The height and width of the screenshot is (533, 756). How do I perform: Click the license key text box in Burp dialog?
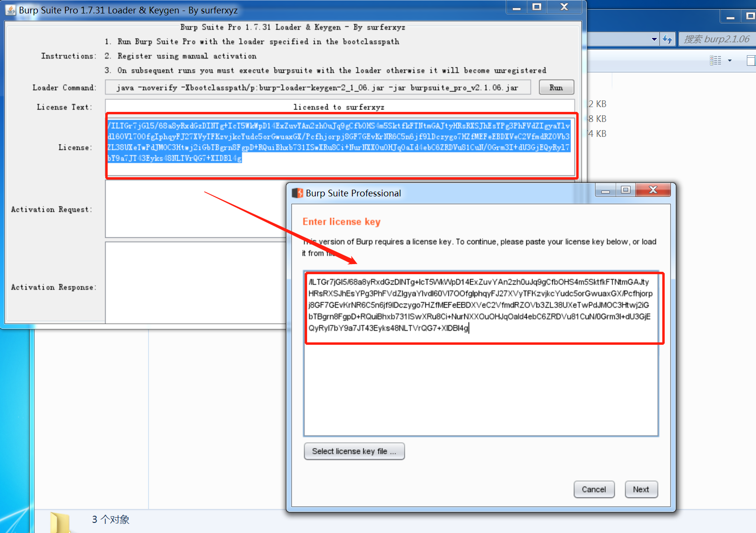(481, 353)
